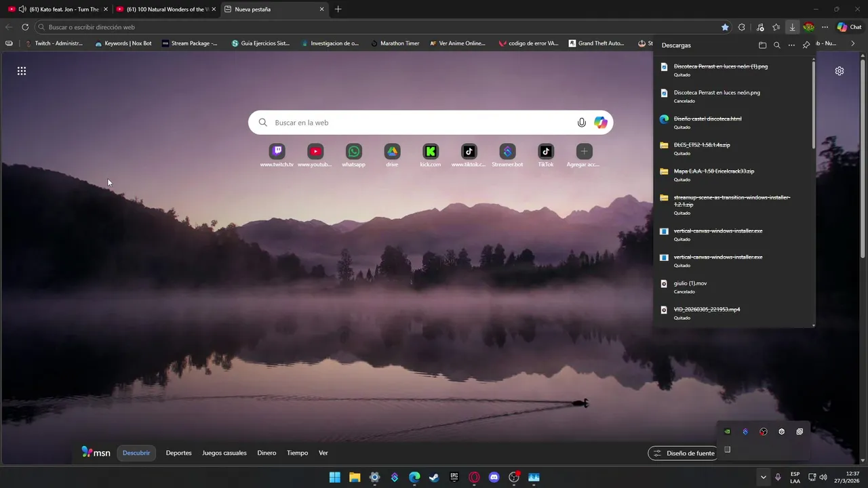Viewport: 868px width, 488px height.
Task: Open browser Settings and more ellipsis
Action: (825, 27)
